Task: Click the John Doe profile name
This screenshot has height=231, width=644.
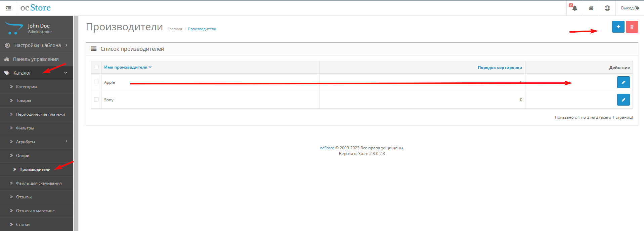Action: pos(39,26)
